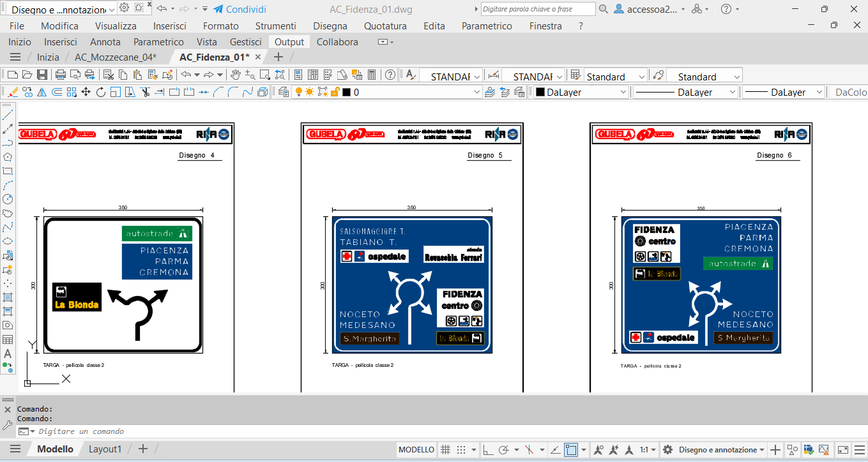Open the layer name dropdown showing 0

click(415, 92)
